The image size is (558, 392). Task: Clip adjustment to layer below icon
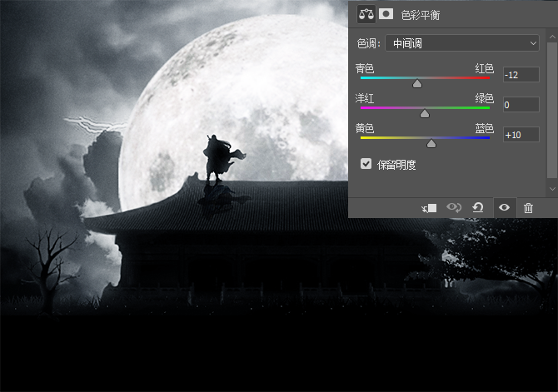click(x=429, y=208)
